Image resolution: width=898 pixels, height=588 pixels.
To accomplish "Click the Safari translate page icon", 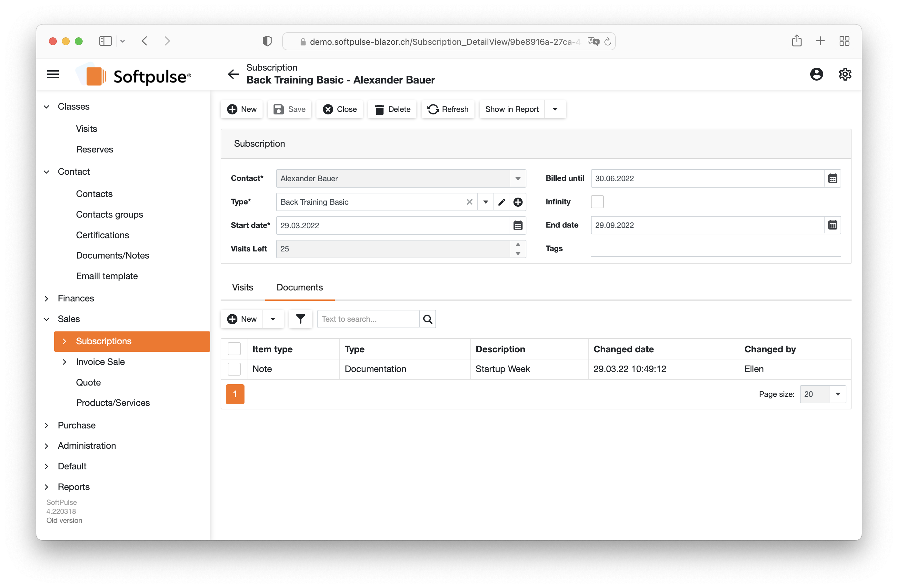I will click(x=593, y=41).
